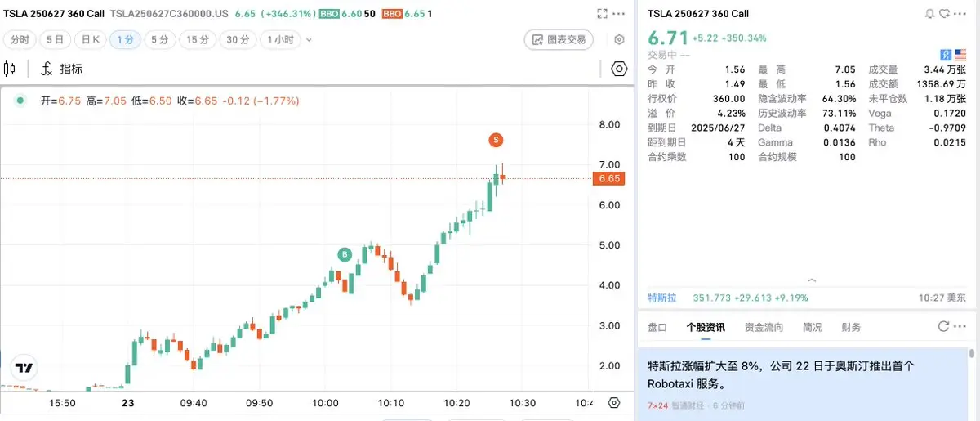Click the US flag market icon
The height and width of the screenshot is (421, 980).
tap(960, 55)
